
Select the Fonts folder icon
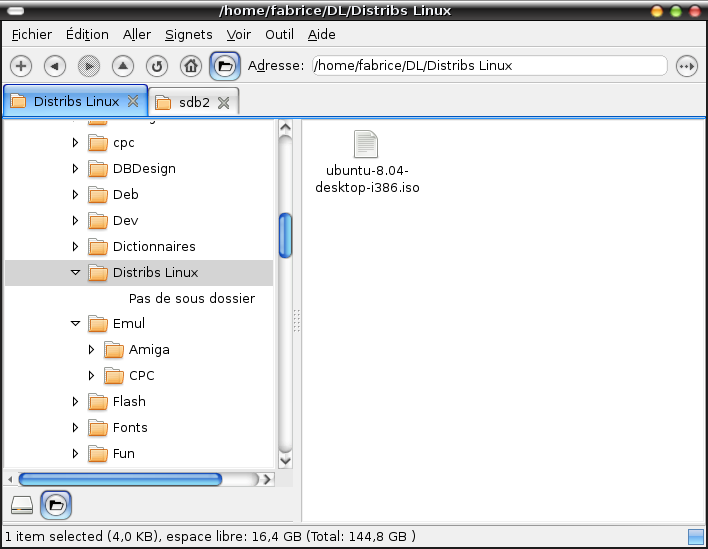coord(98,427)
